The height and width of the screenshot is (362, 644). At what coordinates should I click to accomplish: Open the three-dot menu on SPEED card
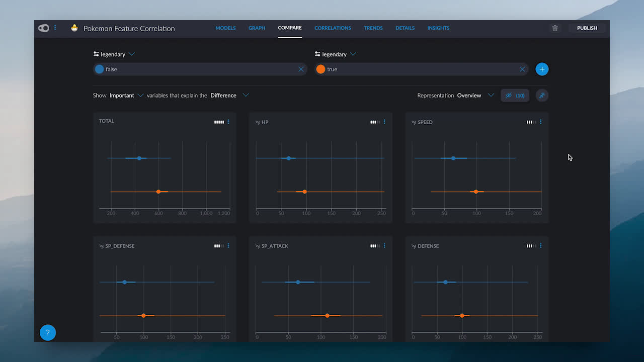pos(541,122)
